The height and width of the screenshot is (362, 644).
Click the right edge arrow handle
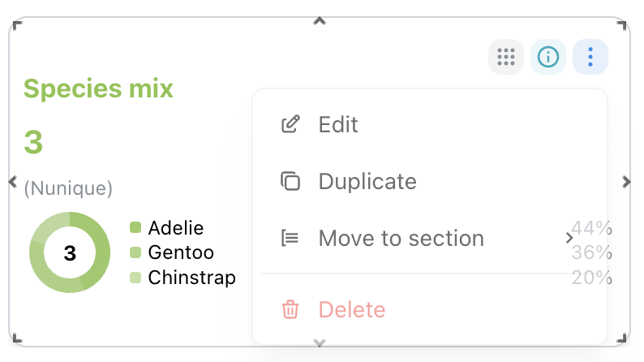click(x=626, y=182)
